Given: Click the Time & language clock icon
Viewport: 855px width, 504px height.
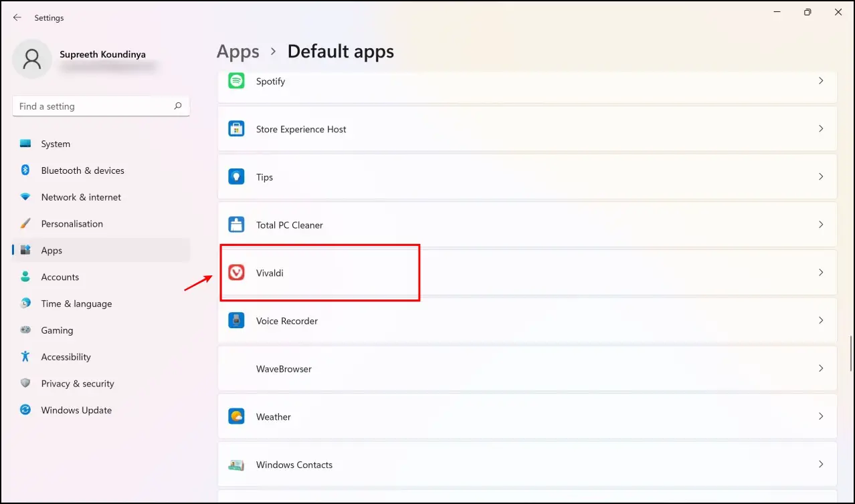Looking at the screenshot, I should pyautogui.click(x=25, y=303).
